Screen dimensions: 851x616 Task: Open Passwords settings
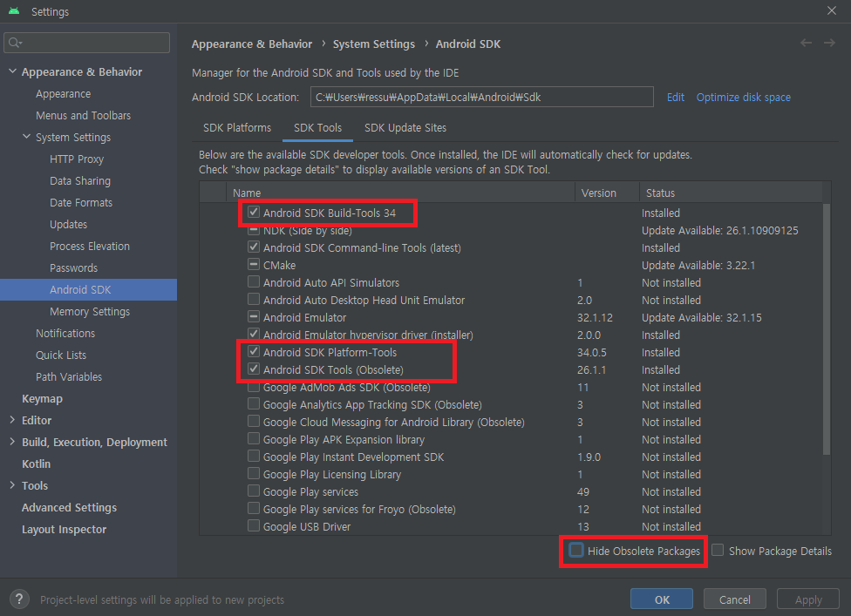74,267
